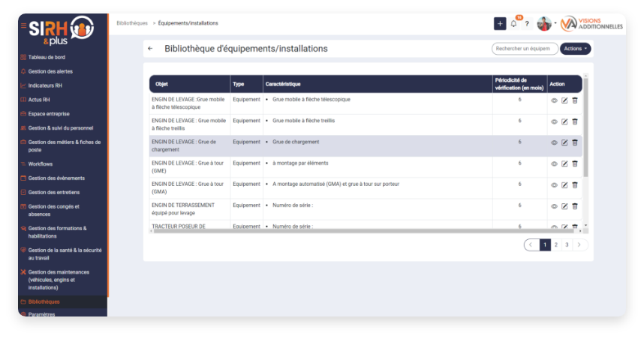Open Gestion des métiers & fiches de poste

(64, 146)
